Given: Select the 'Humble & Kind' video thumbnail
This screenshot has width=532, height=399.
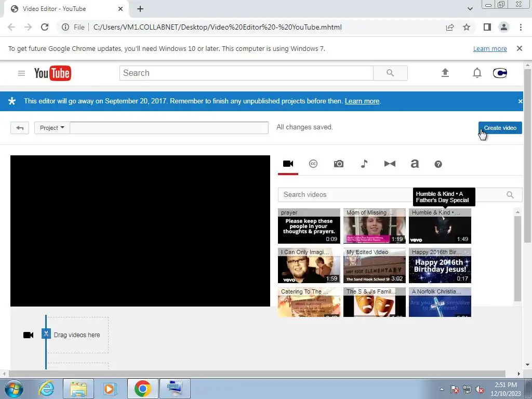Looking at the screenshot, I should click(x=440, y=226).
